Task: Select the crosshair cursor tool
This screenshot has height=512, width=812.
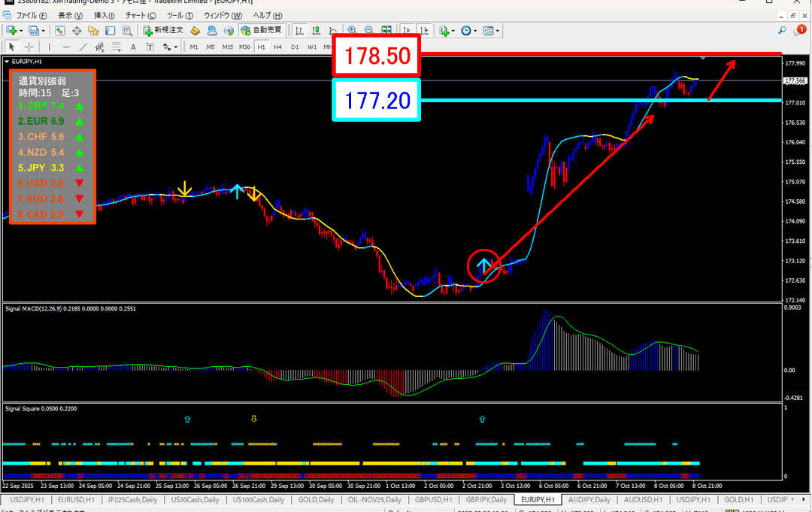Action: pyautogui.click(x=30, y=47)
